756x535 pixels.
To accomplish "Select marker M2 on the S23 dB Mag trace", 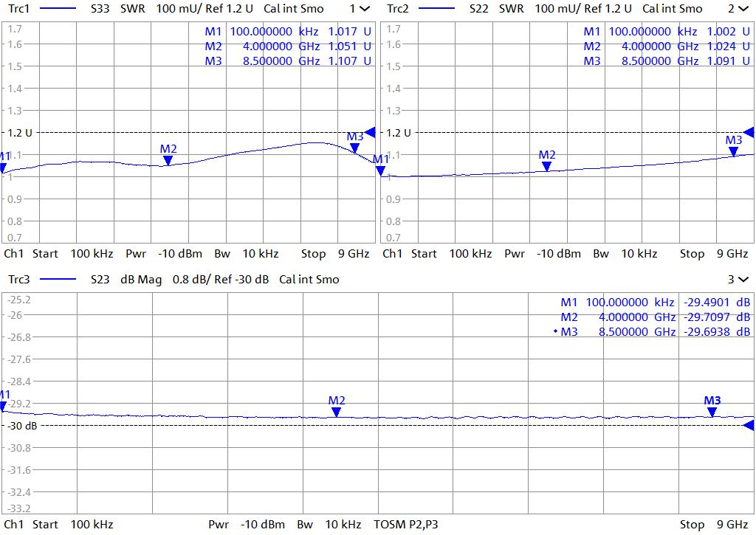I will point(337,412).
